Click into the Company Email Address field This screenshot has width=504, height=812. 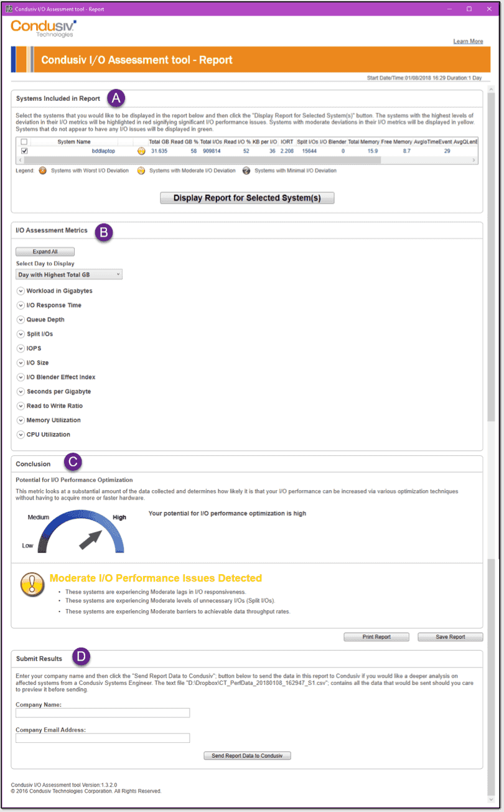pos(103,738)
